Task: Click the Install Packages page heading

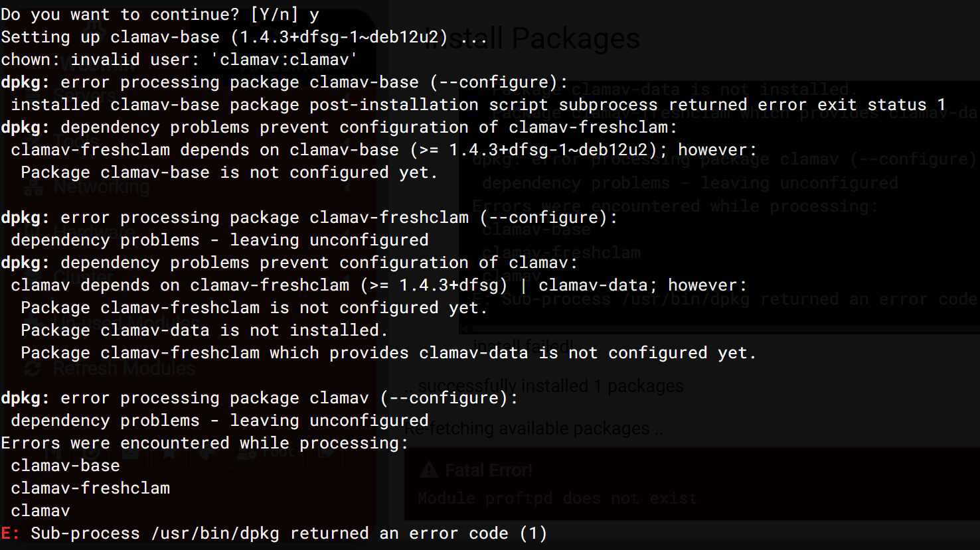Action: point(531,38)
